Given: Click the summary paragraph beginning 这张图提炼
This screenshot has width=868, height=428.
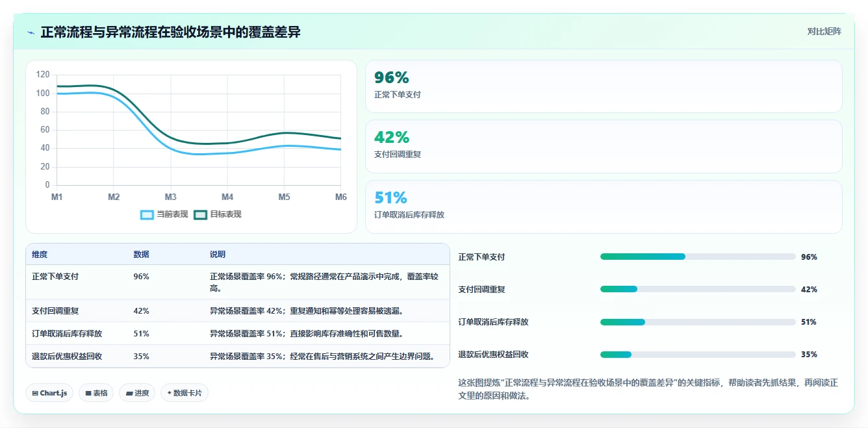Looking at the screenshot, I should click(648, 389).
